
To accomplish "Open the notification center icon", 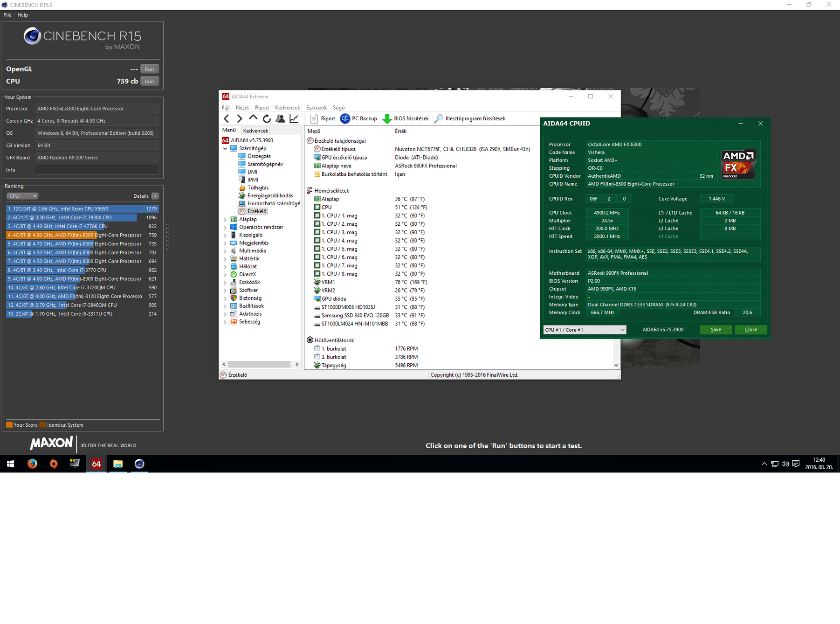I will point(796,464).
